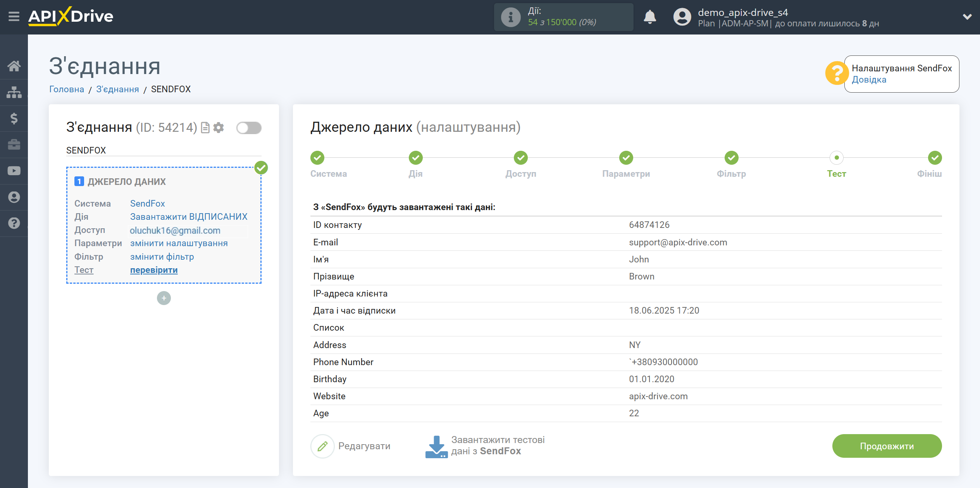Select the Прізвище value Brown
The image size is (980, 488).
pos(642,276)
